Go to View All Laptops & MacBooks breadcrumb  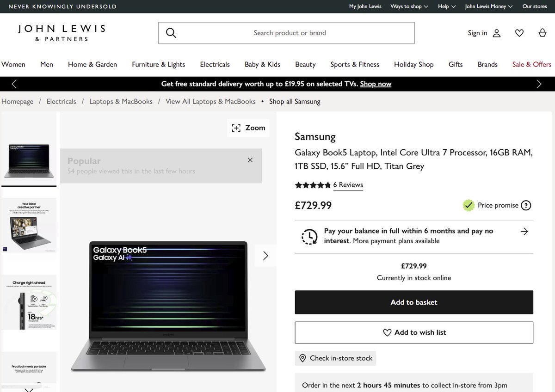point(210,101)
